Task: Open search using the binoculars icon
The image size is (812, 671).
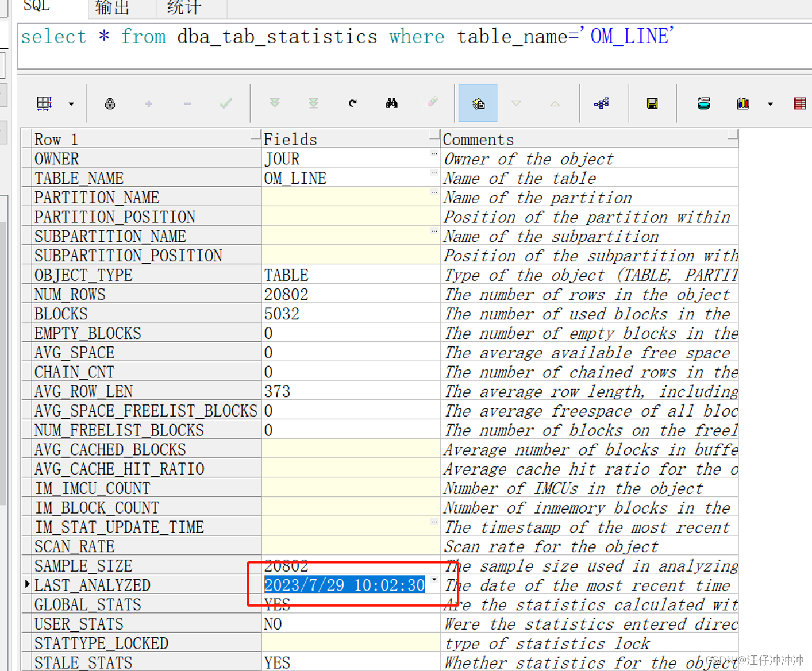Action: [391, 103]
